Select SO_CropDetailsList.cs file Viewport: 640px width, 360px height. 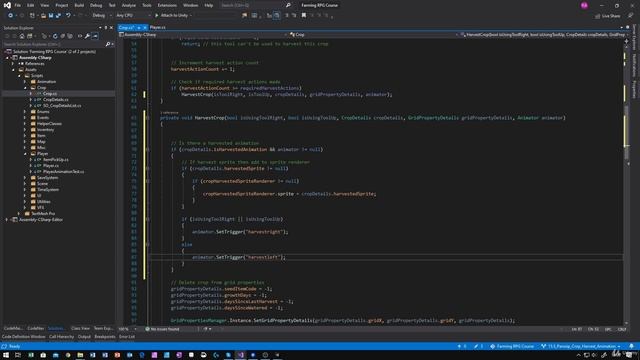tap(62, 106)
